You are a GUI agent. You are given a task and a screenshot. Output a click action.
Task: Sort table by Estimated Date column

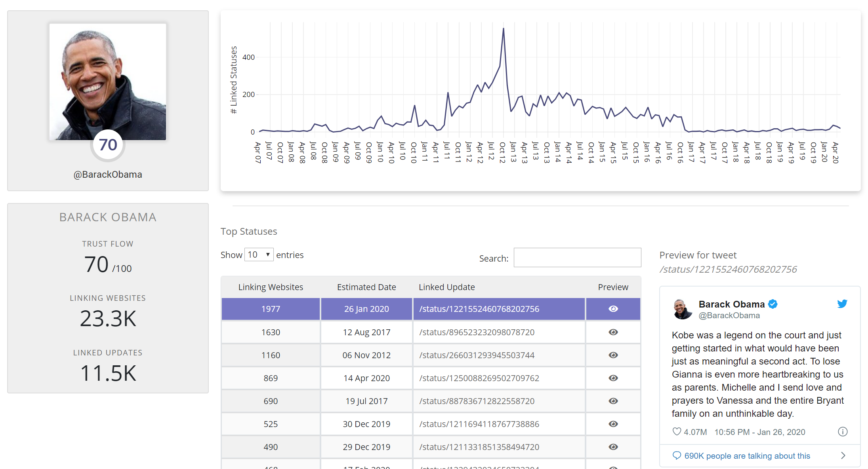(x=366, y=287)
